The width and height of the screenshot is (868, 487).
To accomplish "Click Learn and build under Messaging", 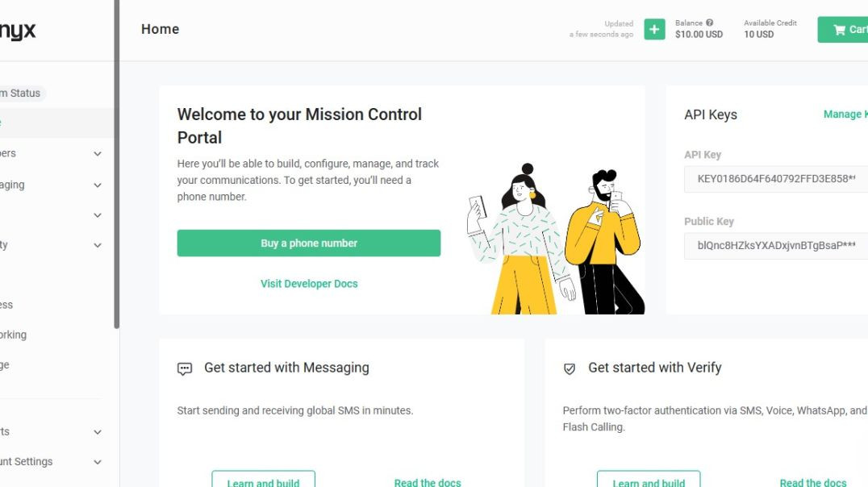I will pyautogui.click(x=264, y=479).
